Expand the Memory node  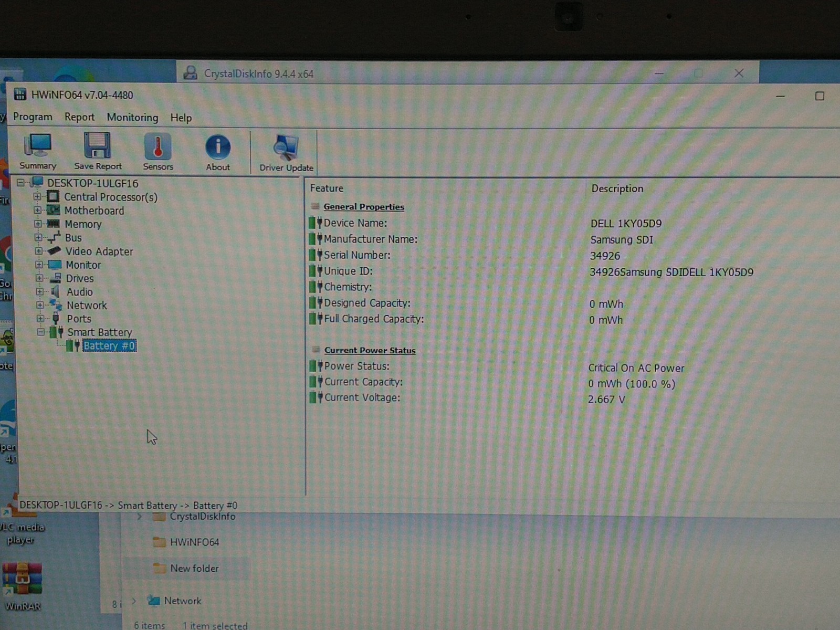pos(38,224)
